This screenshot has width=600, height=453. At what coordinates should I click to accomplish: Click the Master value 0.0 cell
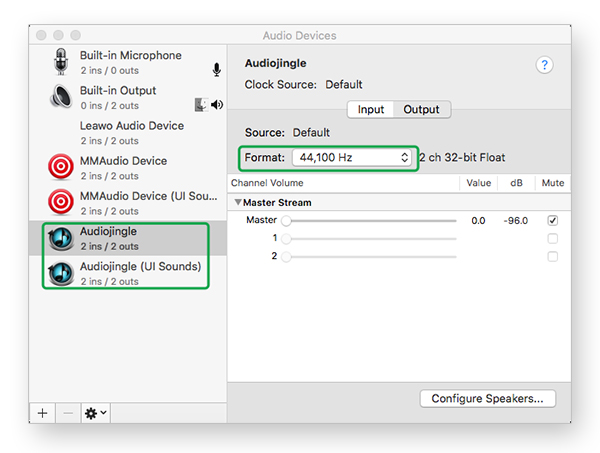(478, 221)
